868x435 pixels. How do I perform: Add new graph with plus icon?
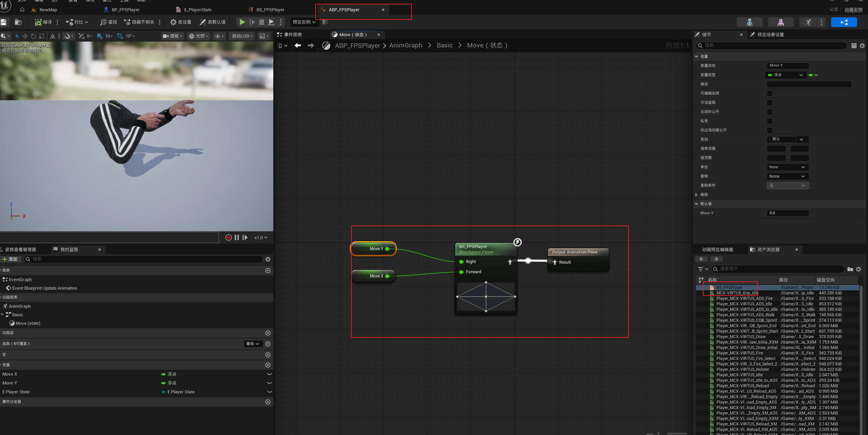[268, 271]
